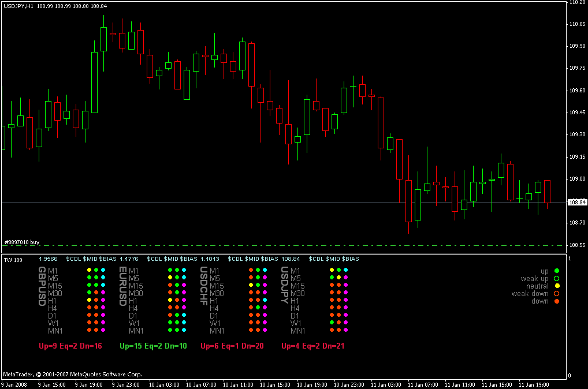Click the '#3897010 buy' order line label
The image size is (588, 389).
coord(22,242)
